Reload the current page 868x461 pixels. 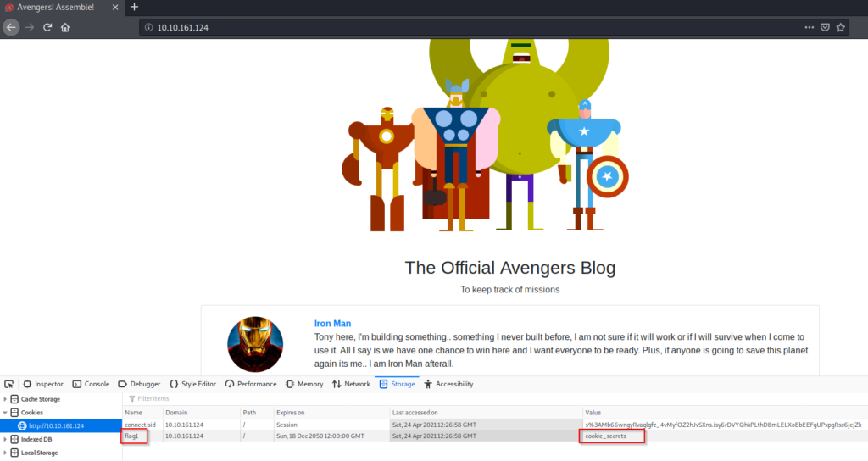pos(47,27)
